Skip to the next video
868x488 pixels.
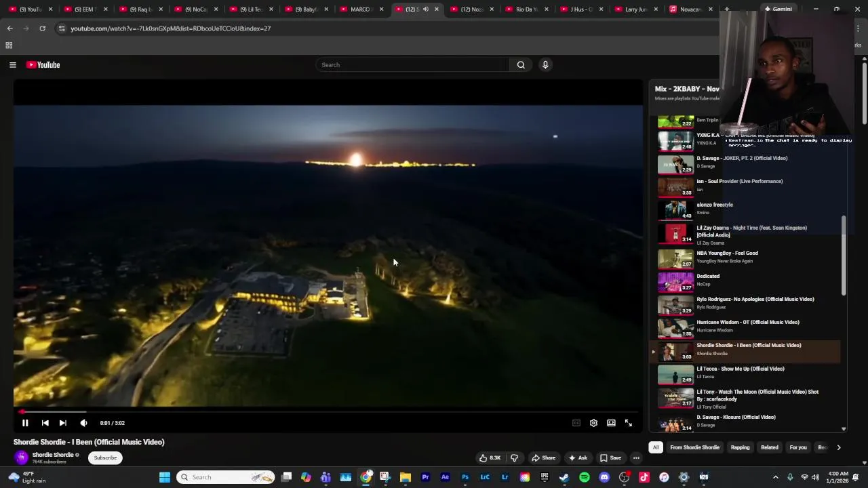pyautogui.click(x=62, y=423)
